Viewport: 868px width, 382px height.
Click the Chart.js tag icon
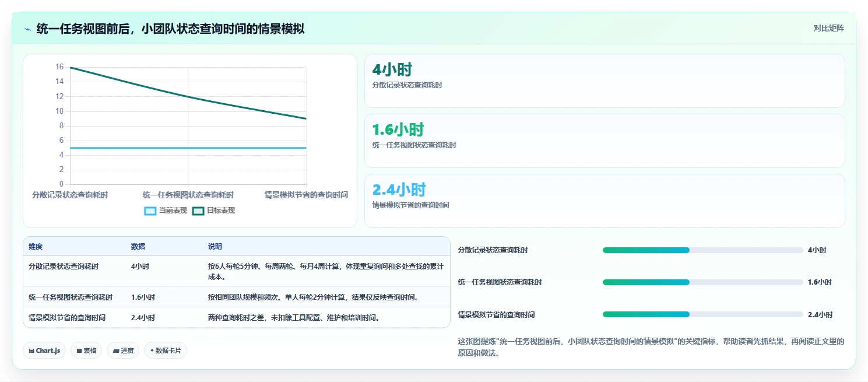(31, 351)
